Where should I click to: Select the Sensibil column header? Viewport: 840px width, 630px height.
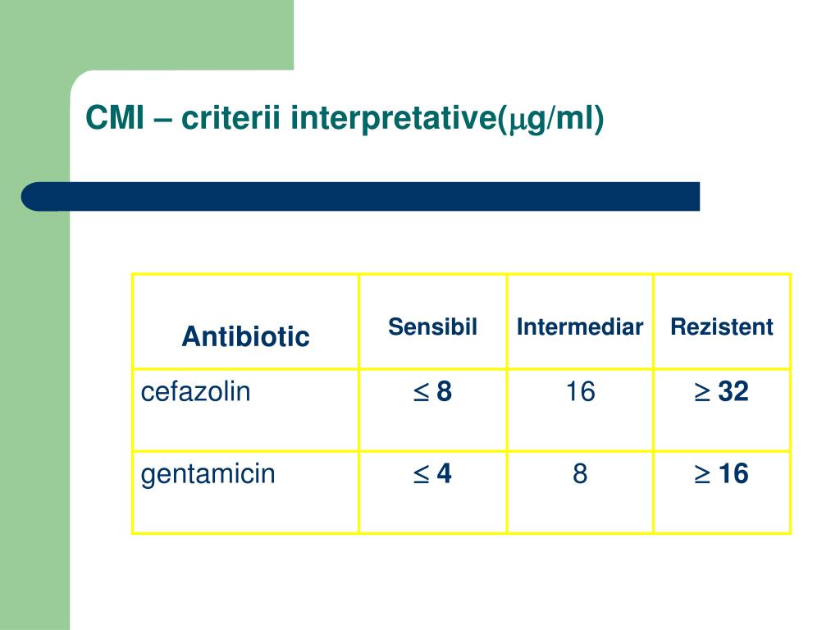432,326
